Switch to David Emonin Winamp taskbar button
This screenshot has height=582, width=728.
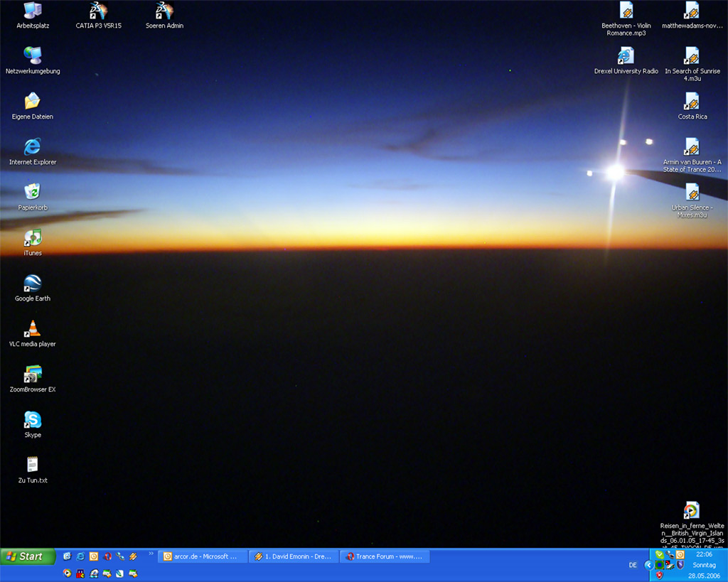(x=294, y=556)
